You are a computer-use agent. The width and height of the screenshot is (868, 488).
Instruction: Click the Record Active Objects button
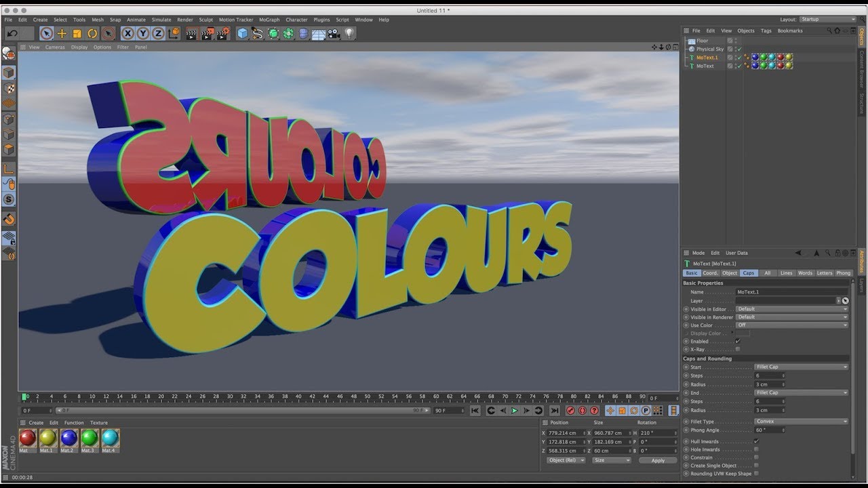point(570,411)
